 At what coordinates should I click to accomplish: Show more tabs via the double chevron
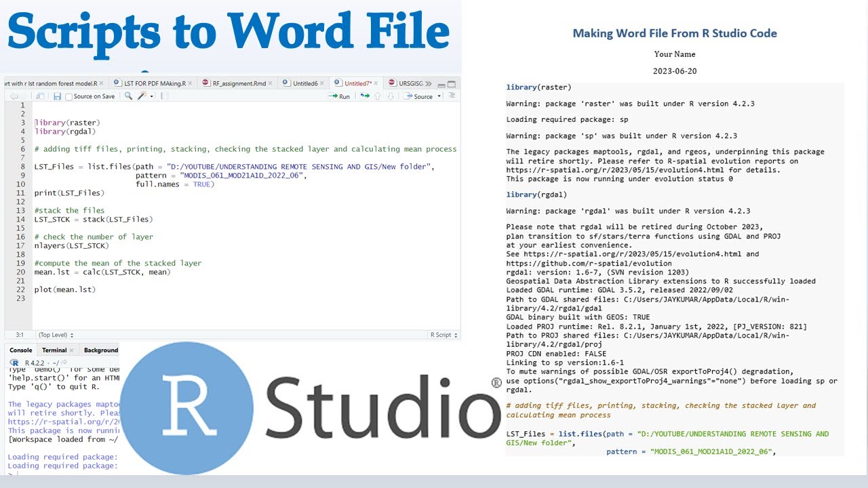[x=429, y=83]
